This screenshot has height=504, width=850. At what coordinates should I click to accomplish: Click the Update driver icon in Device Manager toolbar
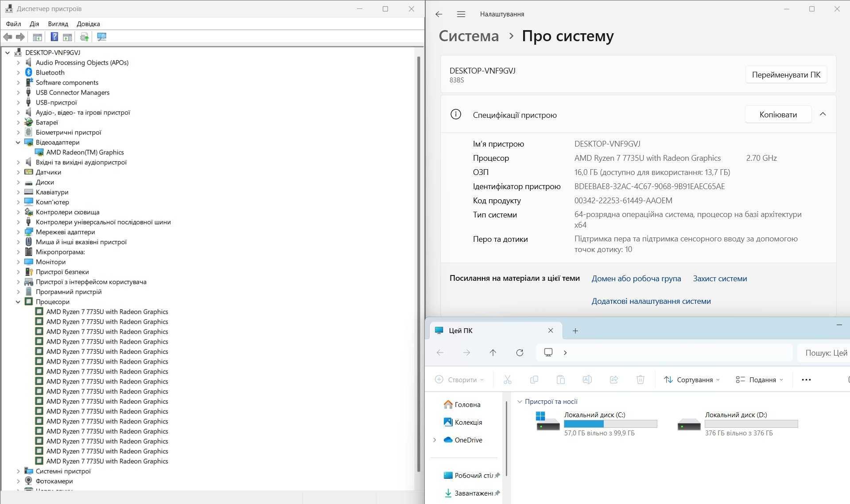click(84, 37)
